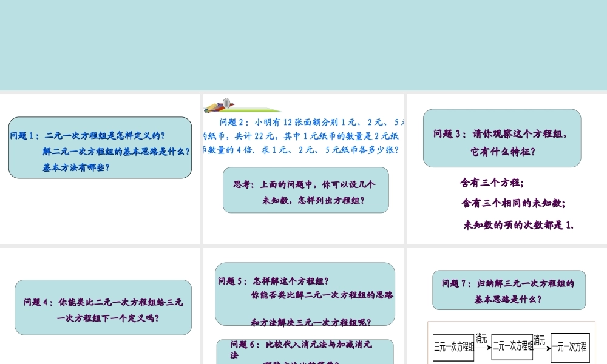Screen dimensions: 607x364
Task: Open the slide thumbnail with 问题 5
Action: 303,306
